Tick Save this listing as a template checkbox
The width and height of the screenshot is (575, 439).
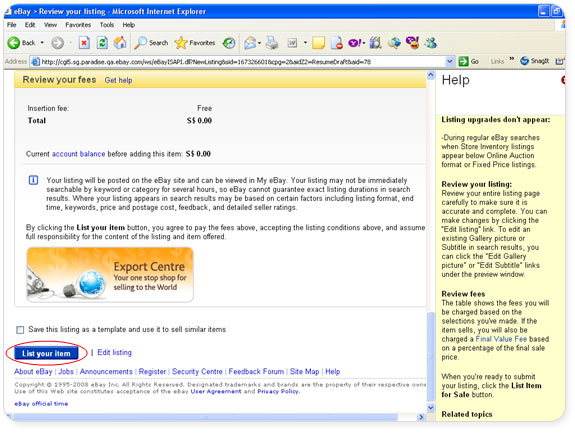coord(20,330)
